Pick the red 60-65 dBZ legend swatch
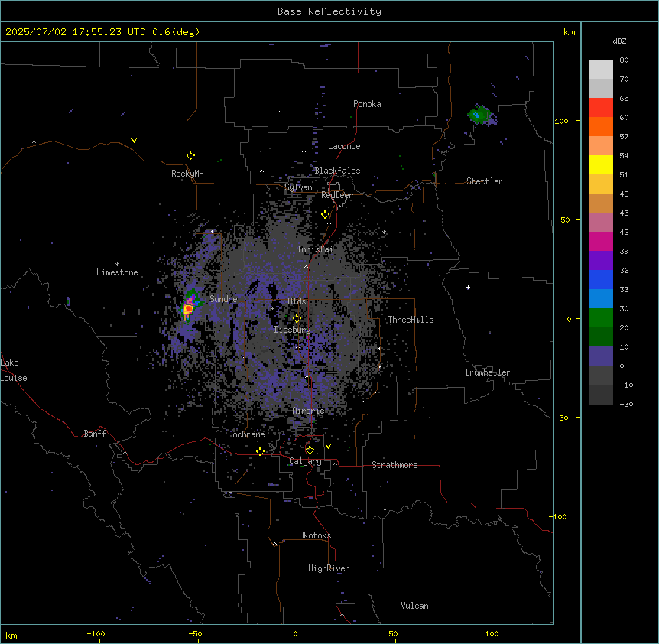 click(601, 108)
